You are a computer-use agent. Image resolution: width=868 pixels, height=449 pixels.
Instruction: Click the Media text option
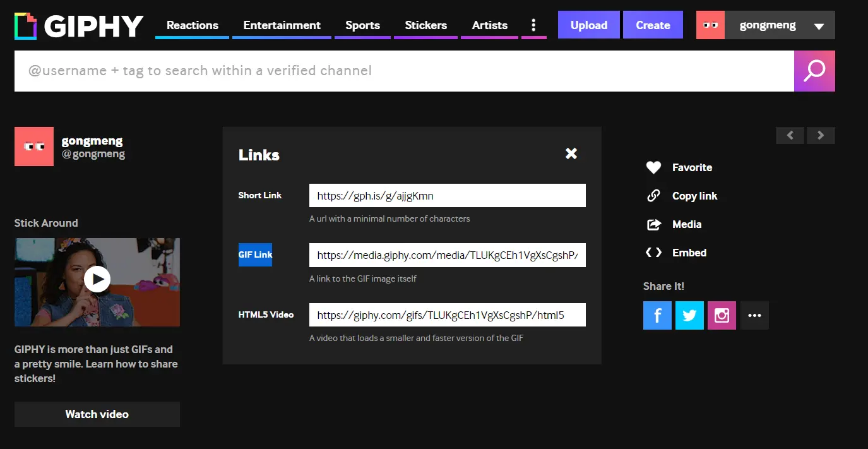coord(687,224)
